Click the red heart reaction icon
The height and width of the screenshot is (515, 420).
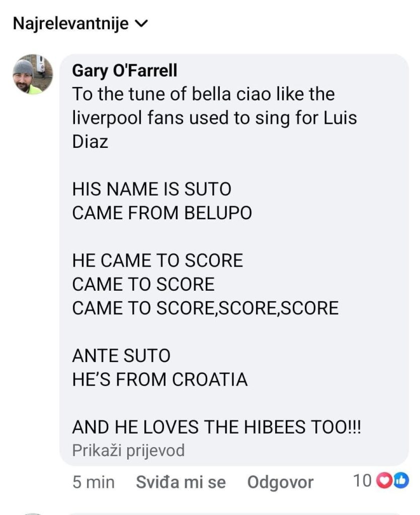click(384, 481)
